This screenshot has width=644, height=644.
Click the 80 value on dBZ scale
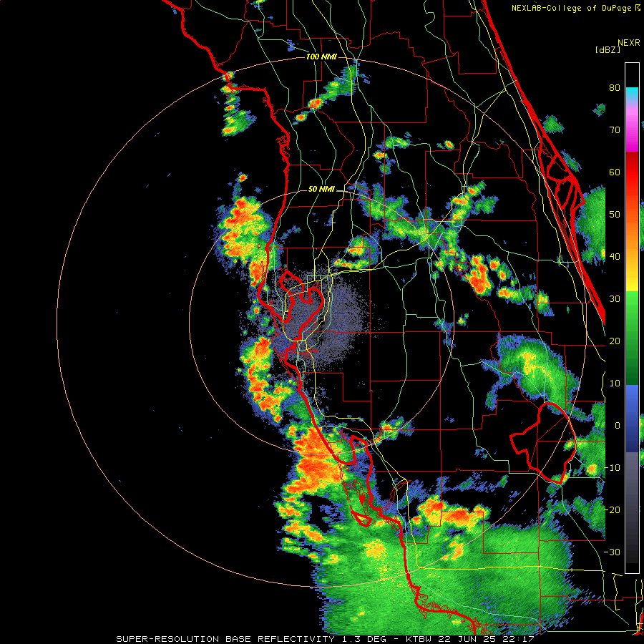click(615, 88)
